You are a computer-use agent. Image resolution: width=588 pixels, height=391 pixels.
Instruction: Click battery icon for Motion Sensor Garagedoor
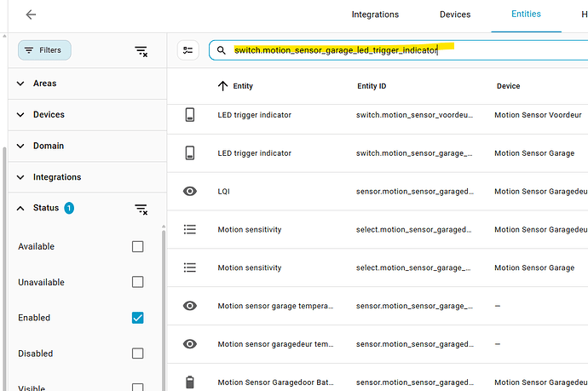tap(191, 380)
